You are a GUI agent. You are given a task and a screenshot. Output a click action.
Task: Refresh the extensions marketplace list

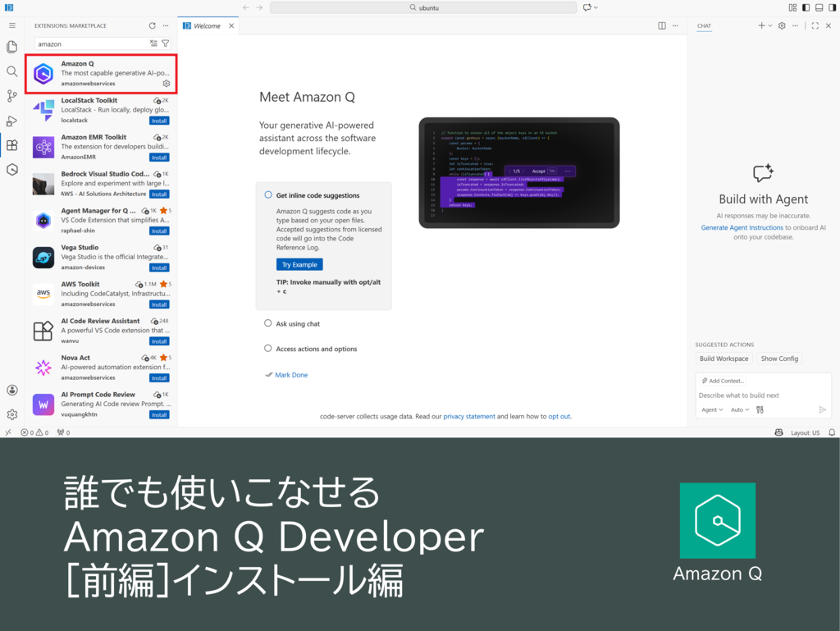coord(152,26)
